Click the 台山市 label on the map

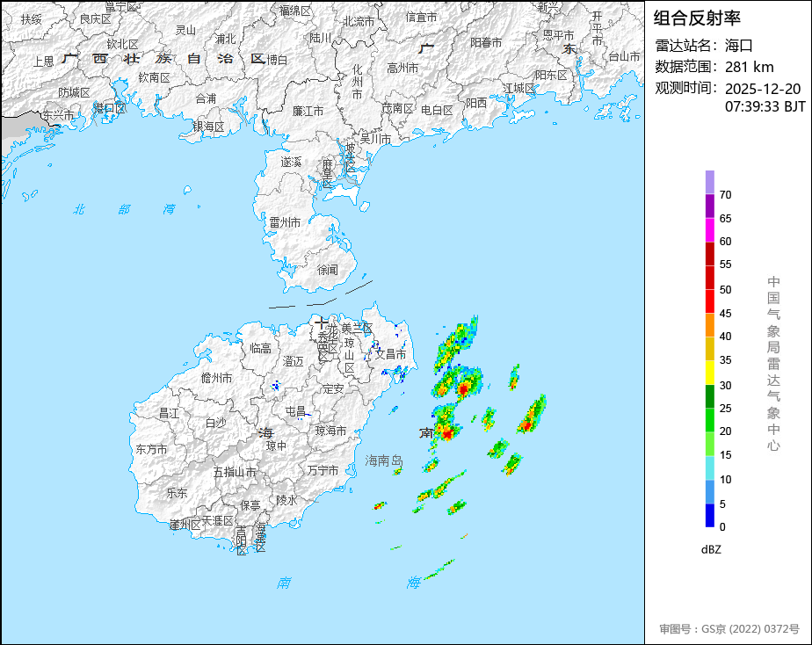(x=624, y=56)
